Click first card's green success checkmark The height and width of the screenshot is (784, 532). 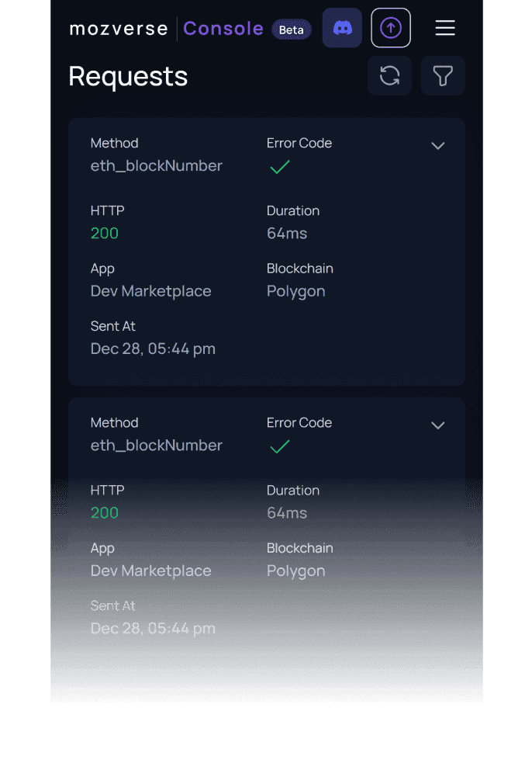pyautogui.click(x=280, y=167)
